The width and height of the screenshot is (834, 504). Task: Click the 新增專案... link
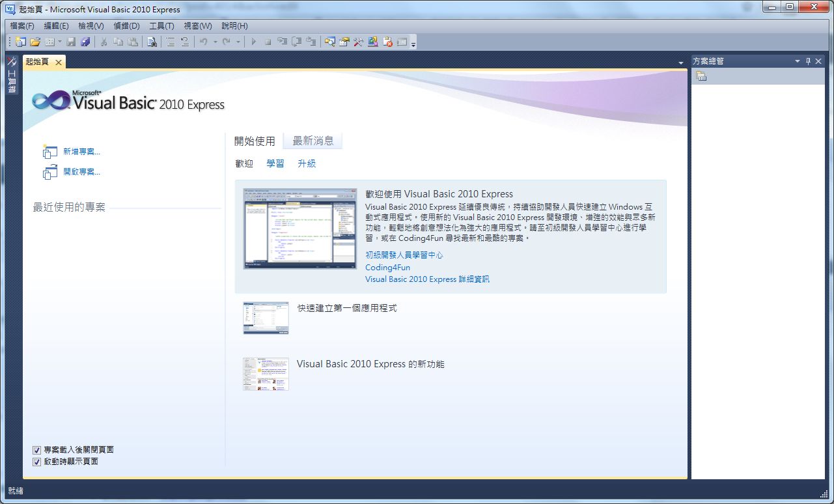coord(81,152)
